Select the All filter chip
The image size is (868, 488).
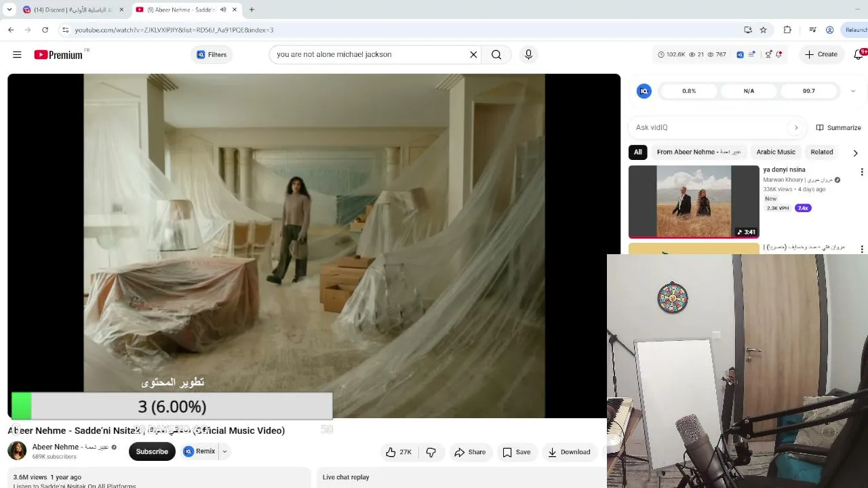tap(637, 152)
